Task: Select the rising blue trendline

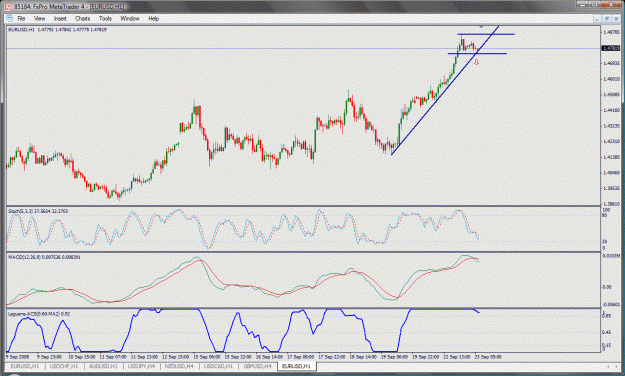Action: click(x=445, y=91)
